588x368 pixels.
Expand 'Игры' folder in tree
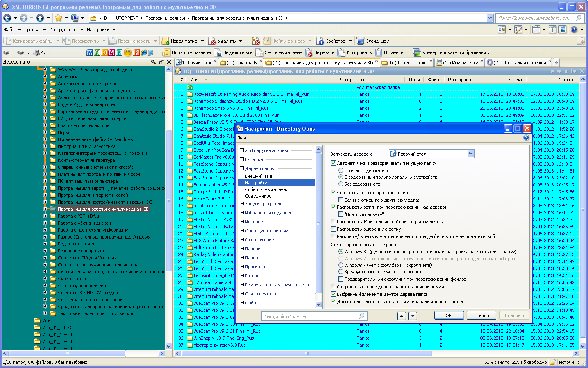coord(46,132)
